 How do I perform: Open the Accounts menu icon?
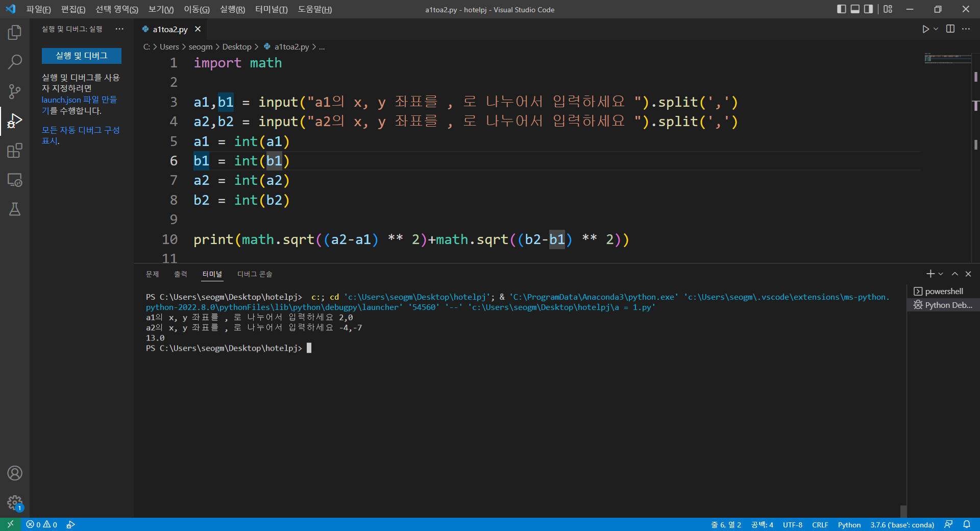tap(15, 473)
